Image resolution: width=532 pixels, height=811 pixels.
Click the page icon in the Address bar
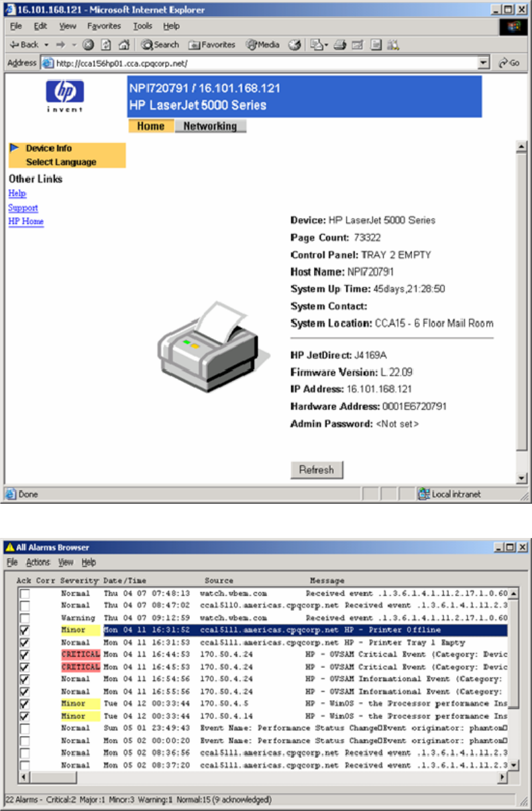(x=48, y=63)
